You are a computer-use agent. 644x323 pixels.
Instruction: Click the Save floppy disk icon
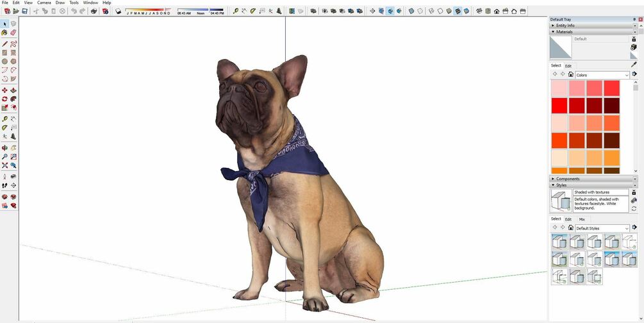pos(24,11)
